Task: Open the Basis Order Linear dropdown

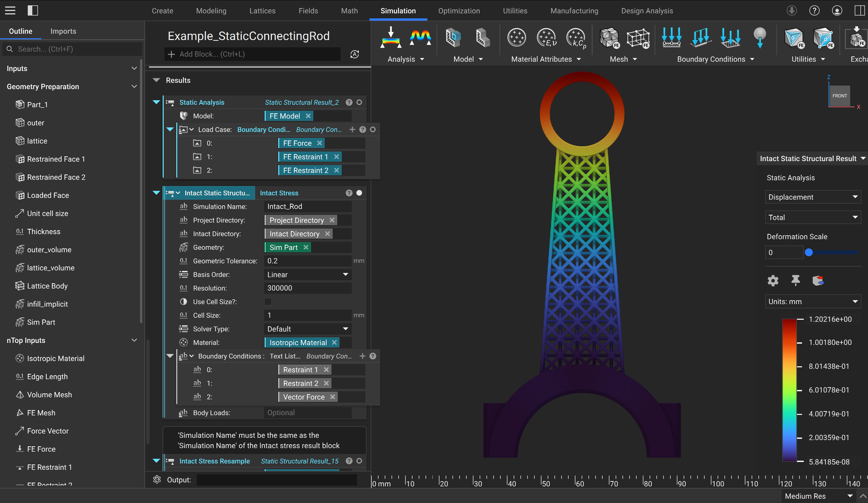Action: tap(307, 274)
